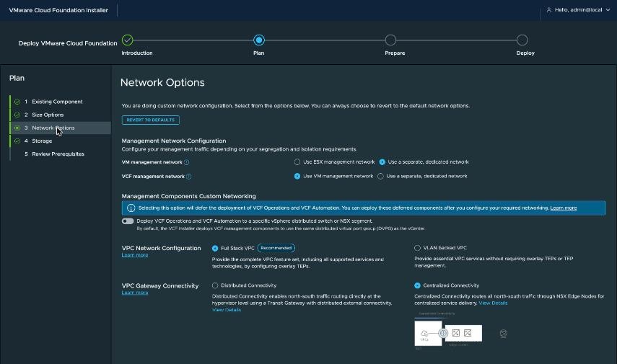
Task: Open Learn more under VPC Network Configuration
Action: click(135, 254)
